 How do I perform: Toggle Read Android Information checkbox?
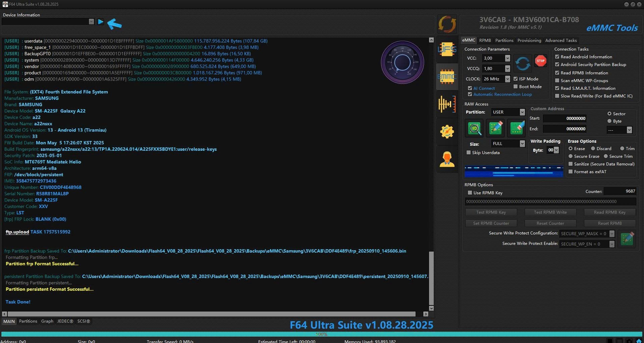tap(557, 57)
